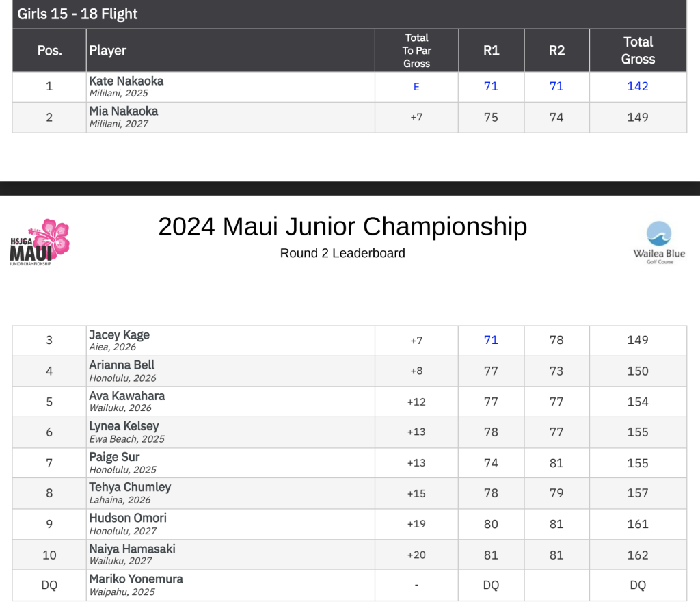
Task: Select Mia Nakaoka's player name
Action: 124,111
